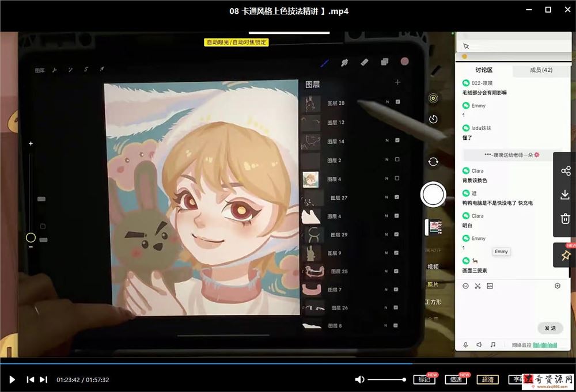Viewport: 576px width, 392px height.
Task: Click the trash delete icon on side panel
Action: [x=565, y=218]
